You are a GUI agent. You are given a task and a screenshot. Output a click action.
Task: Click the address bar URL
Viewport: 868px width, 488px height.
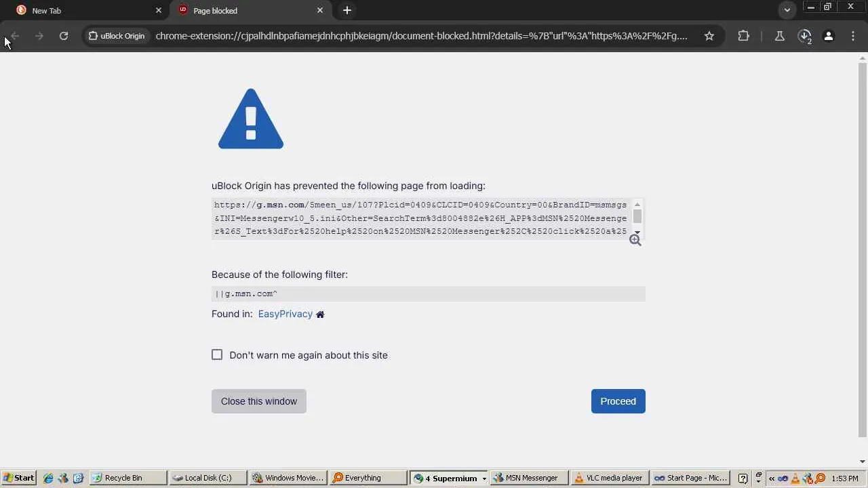tap(422, 36)
